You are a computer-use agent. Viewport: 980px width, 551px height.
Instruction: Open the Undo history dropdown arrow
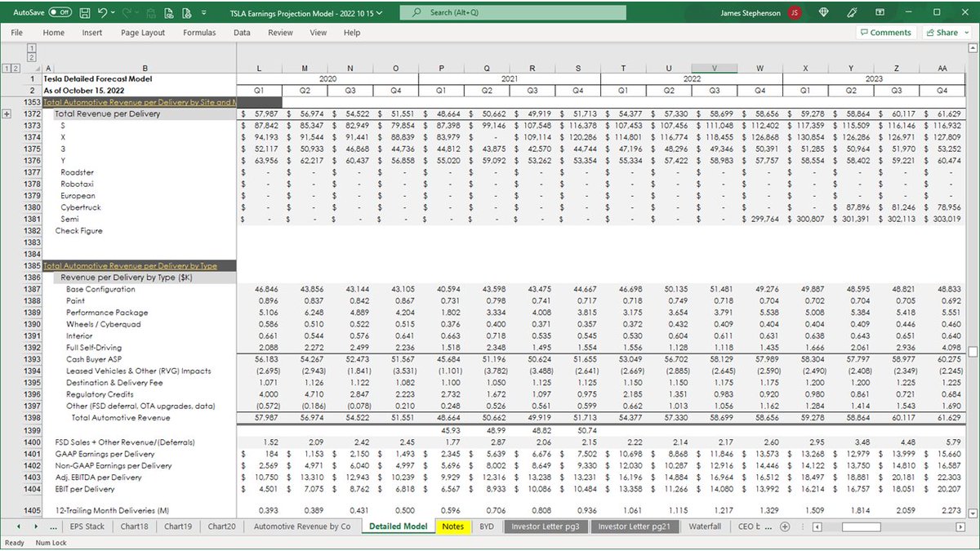tap(114, 13)
